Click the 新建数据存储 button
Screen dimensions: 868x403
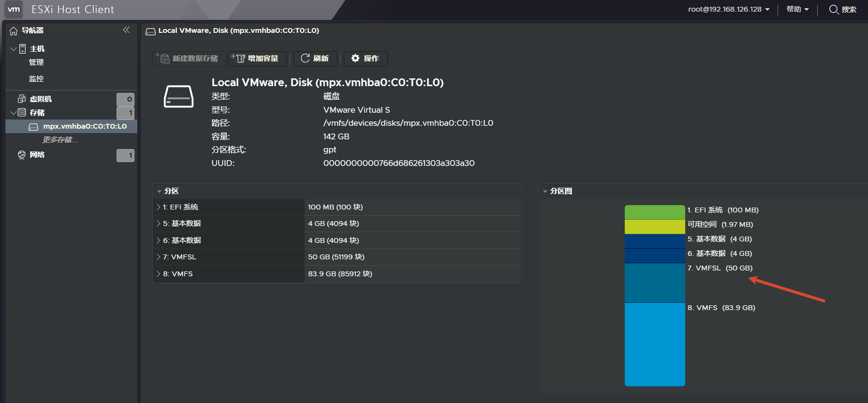pyautogui.click(x=189, y=59)
